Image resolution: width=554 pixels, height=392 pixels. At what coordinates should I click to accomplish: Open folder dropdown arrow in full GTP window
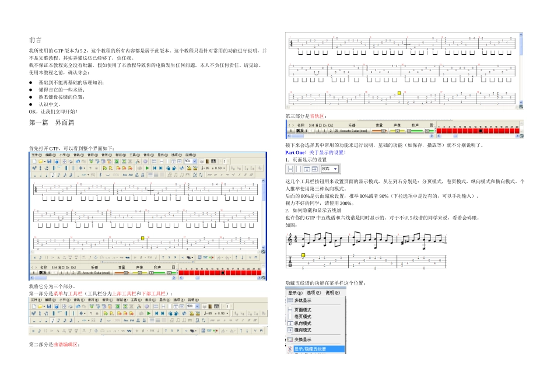point(44,161)
